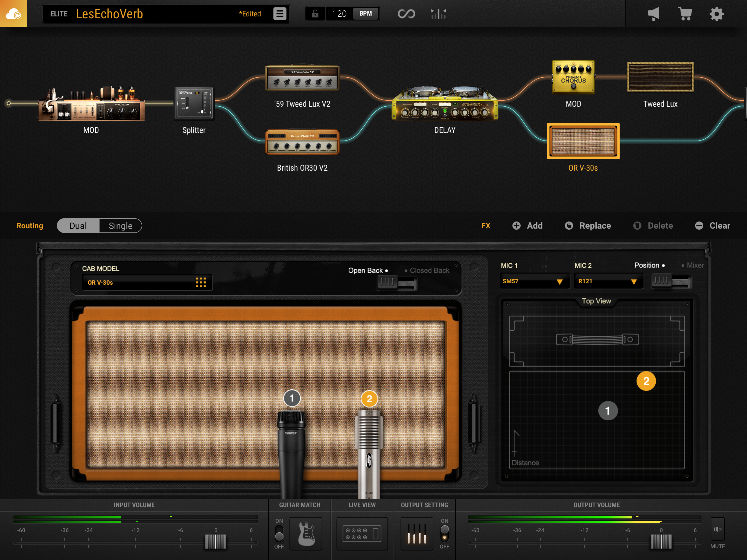
Task: Activate the looper tool
Action: pos(406,13)
